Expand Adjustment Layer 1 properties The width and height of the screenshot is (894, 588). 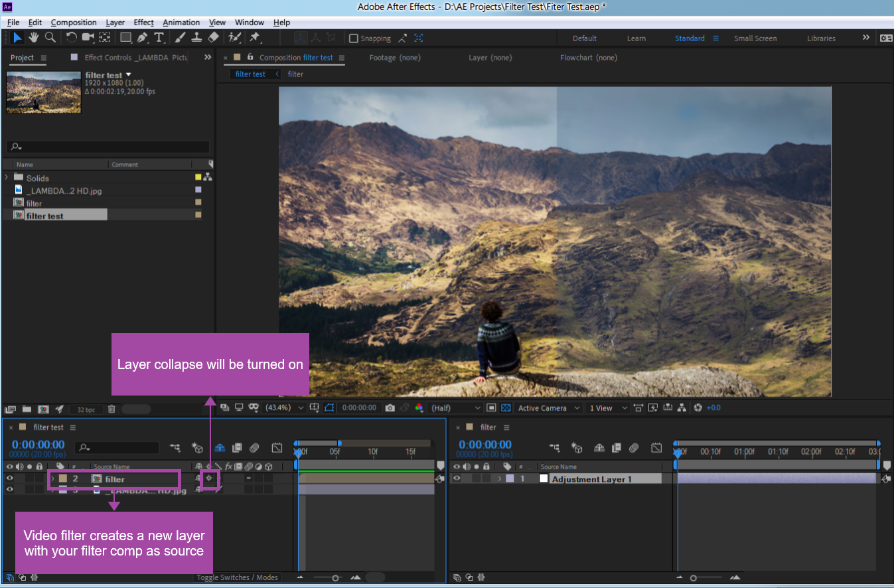(x=499, y=478)
